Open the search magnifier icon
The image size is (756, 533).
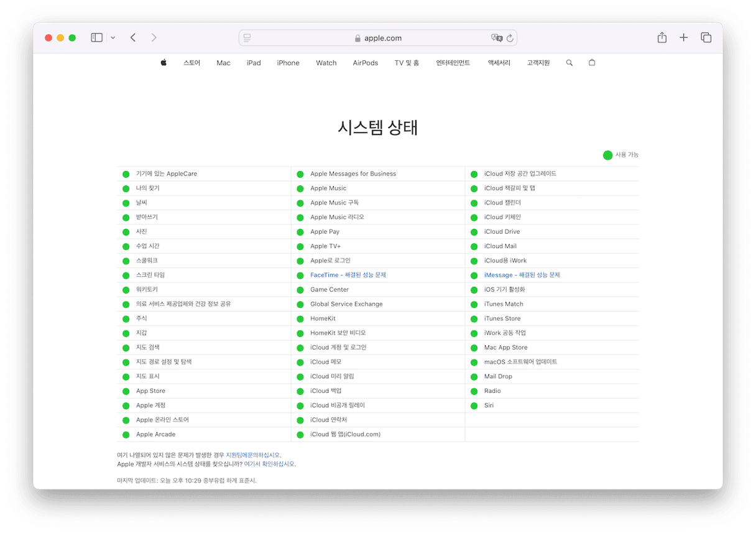tap(569, 63)
